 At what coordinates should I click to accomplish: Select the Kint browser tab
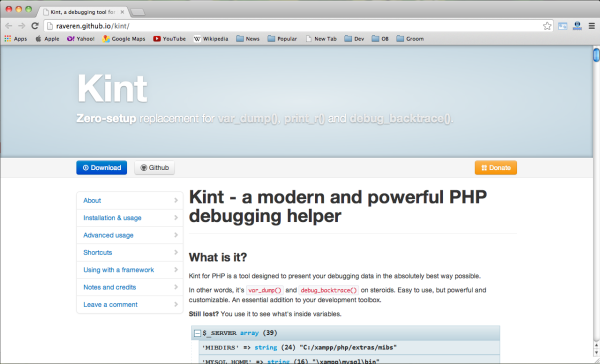(x=82, y=12)
